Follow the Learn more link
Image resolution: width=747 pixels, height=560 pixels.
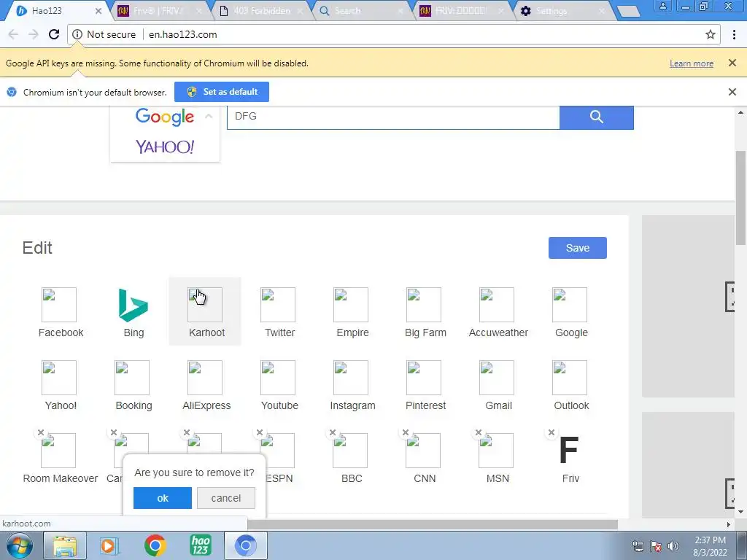click(692, 63)
